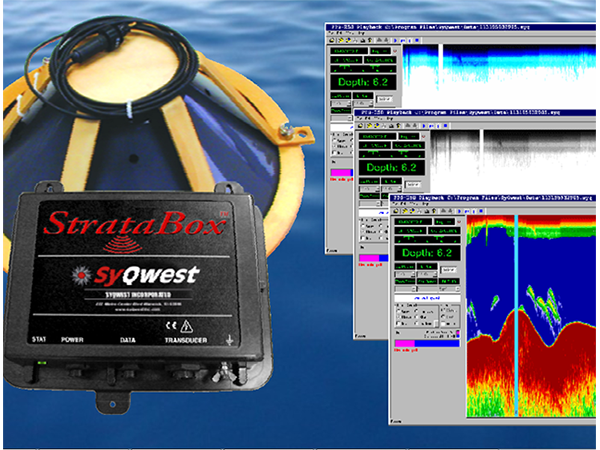The height and width of the screenshot is (450, 600).
Task: Click the blue stop square in the back cyan-echogram window
Action: tap(417, 40)
